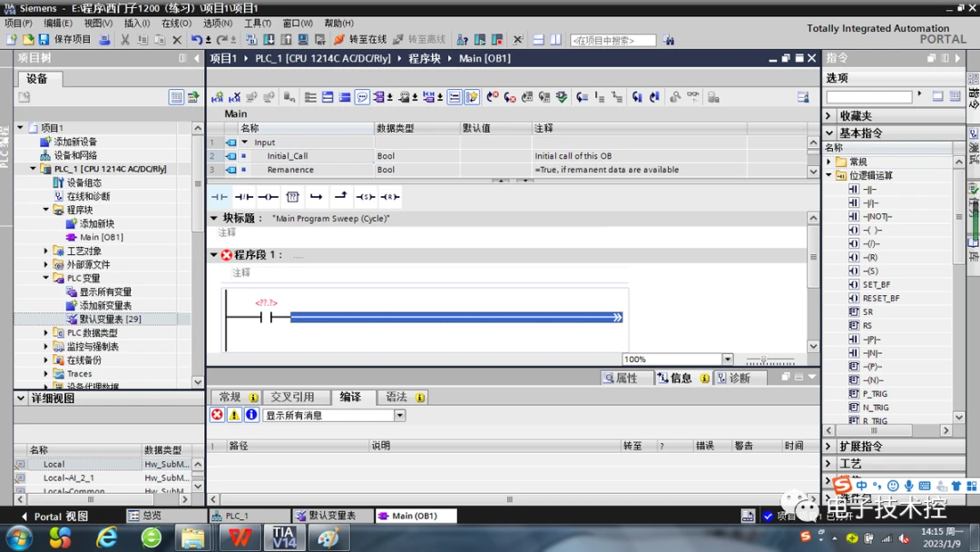Click the <??.?> operand placeholder on contact

click(x=266, y=302)
